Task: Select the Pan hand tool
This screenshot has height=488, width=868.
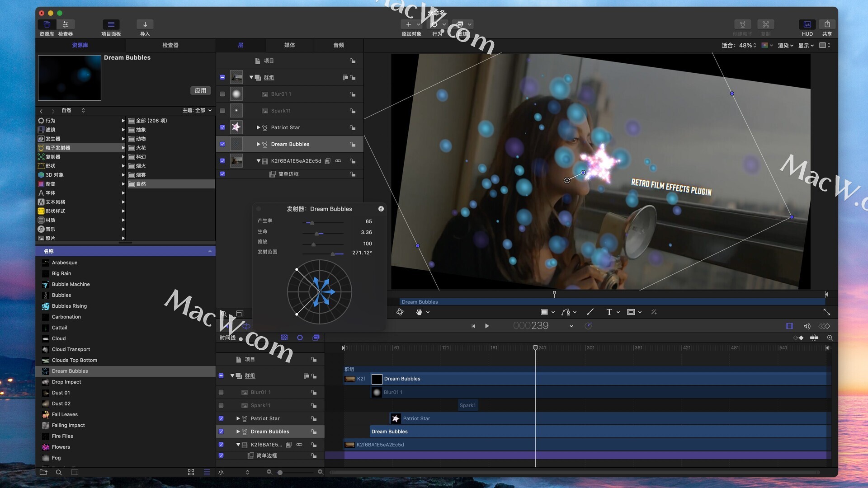Action: click(x=419, y=312)
